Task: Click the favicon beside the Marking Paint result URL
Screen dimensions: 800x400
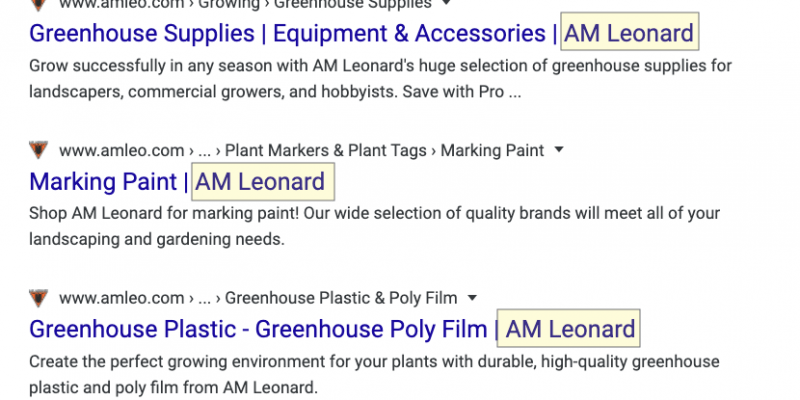Action: point(38,151)
